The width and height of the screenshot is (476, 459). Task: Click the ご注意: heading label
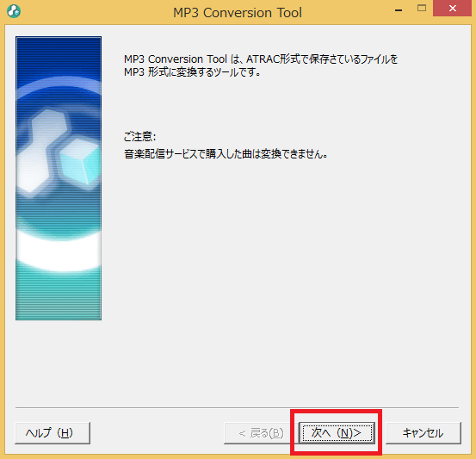coord(139,136)
